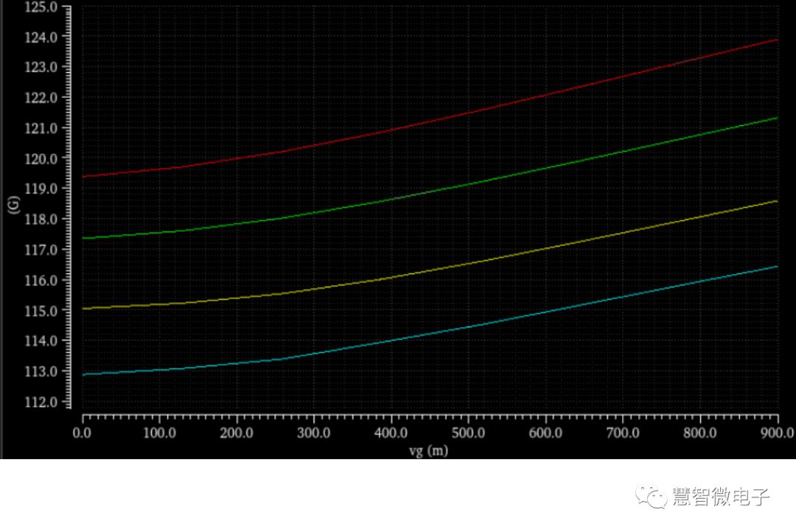Click the y-axis value 114.0
This screenshot has height=532, width=796.
(x=41, y=340)
